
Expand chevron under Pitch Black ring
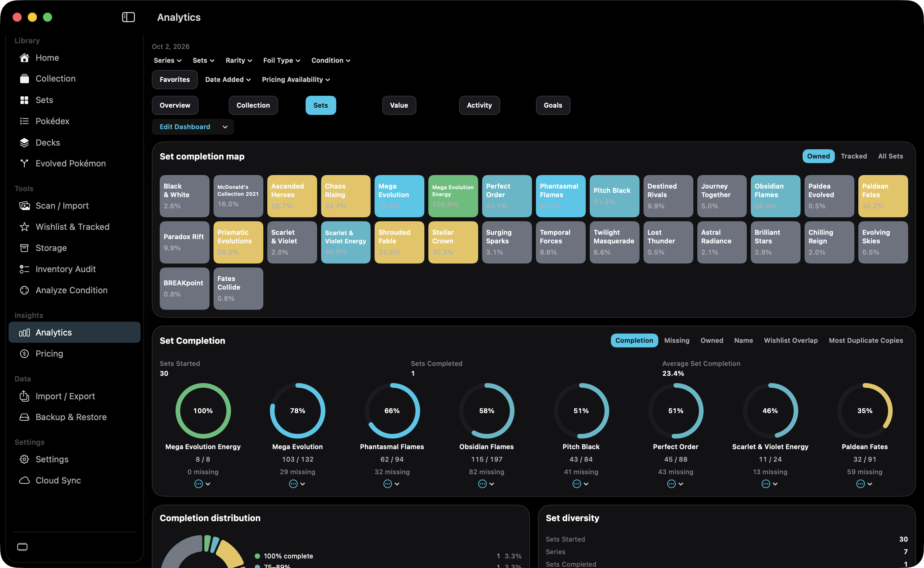click(586, 484)
